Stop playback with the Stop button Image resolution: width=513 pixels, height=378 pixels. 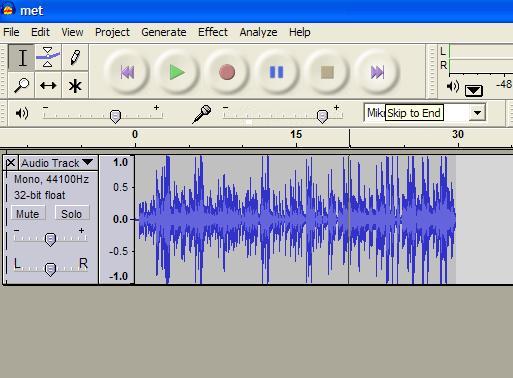[327, 72]
